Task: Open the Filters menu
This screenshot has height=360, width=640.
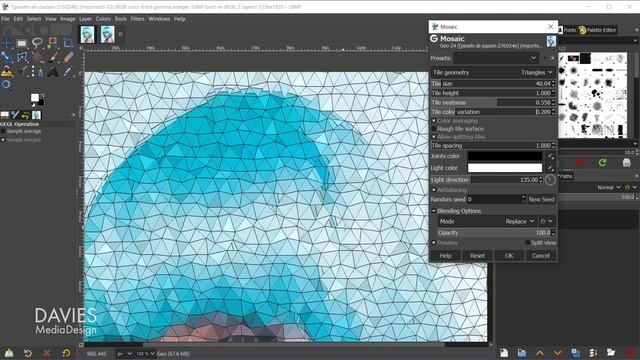Action: (x=138, y=19)
